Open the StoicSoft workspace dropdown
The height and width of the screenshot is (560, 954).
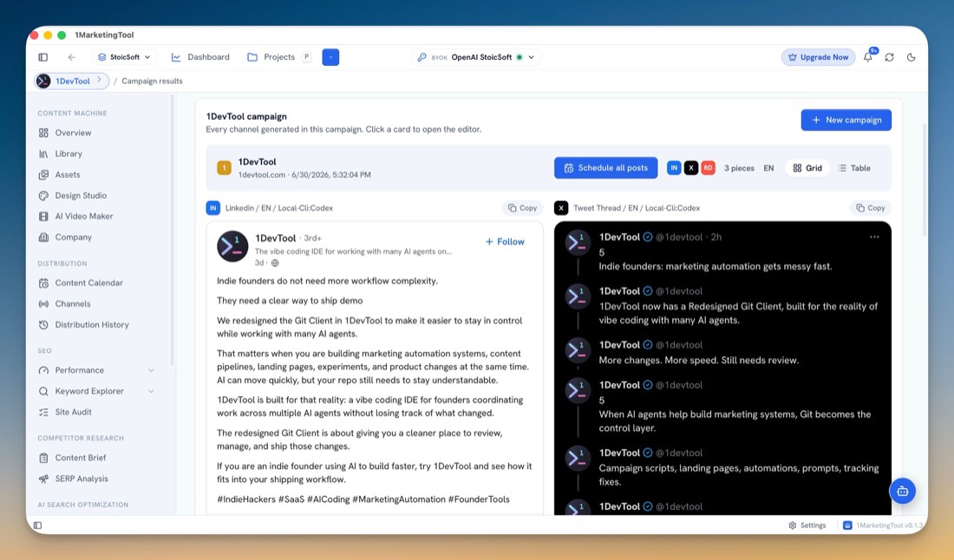[124, 57]
